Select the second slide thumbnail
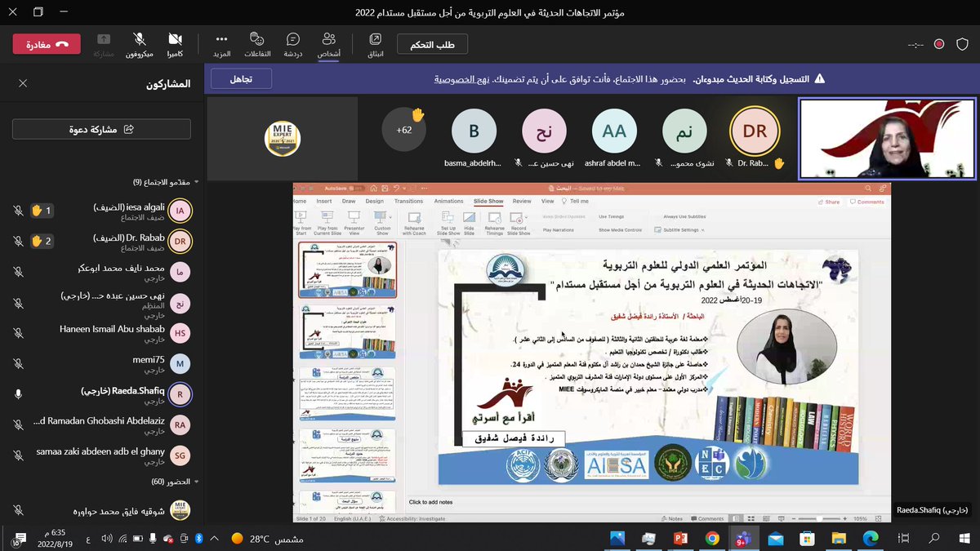Screen dimensions: 980x551 [x=347, y=331]
